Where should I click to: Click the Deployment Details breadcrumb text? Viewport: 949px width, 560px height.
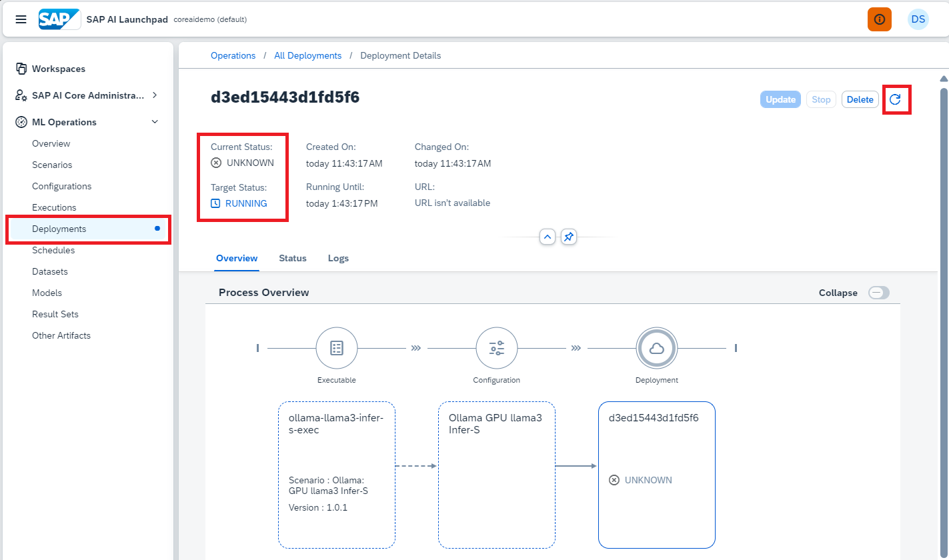400,55
